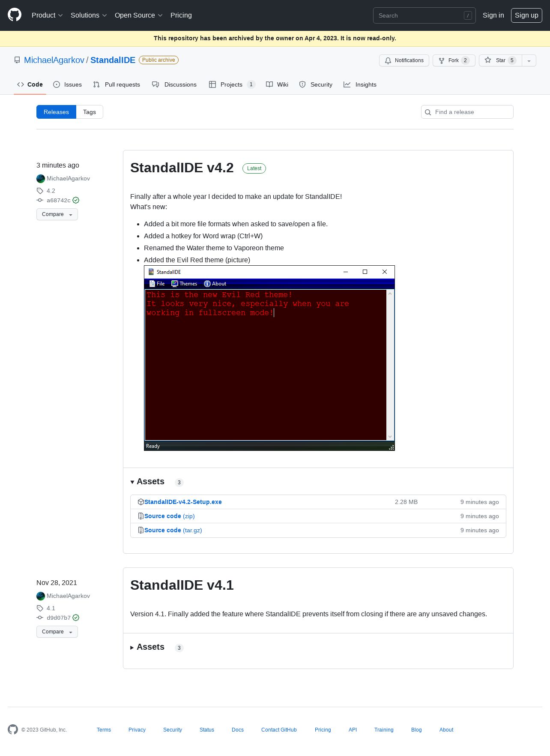Viewport: 550px width, 756px height.
Task: Open the star lists dropdown arrow
Action: 529,60
